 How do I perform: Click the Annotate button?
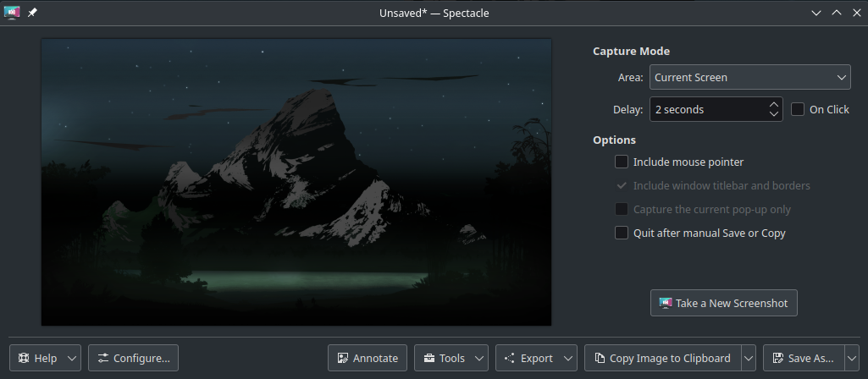368,358
